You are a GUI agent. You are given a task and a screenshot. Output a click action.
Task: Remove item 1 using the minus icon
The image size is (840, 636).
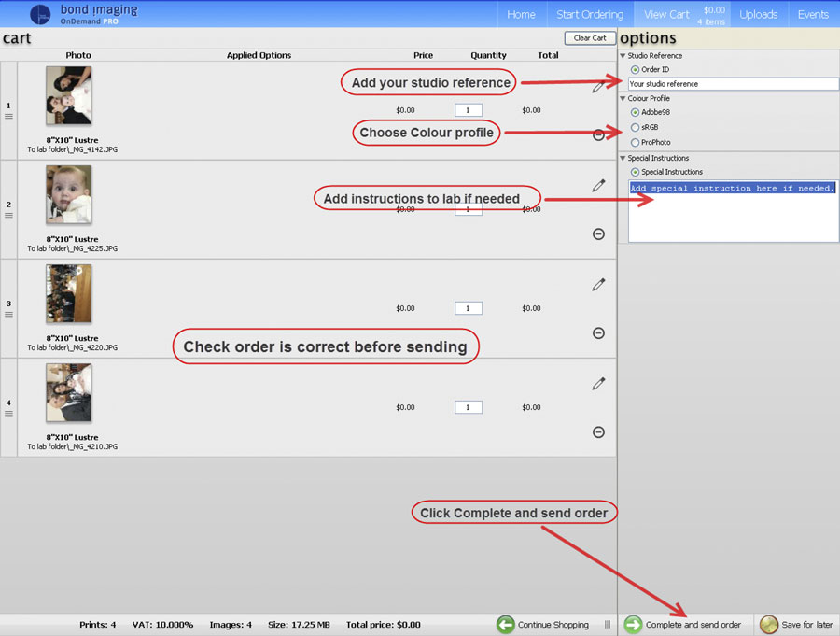pos(599,135)
